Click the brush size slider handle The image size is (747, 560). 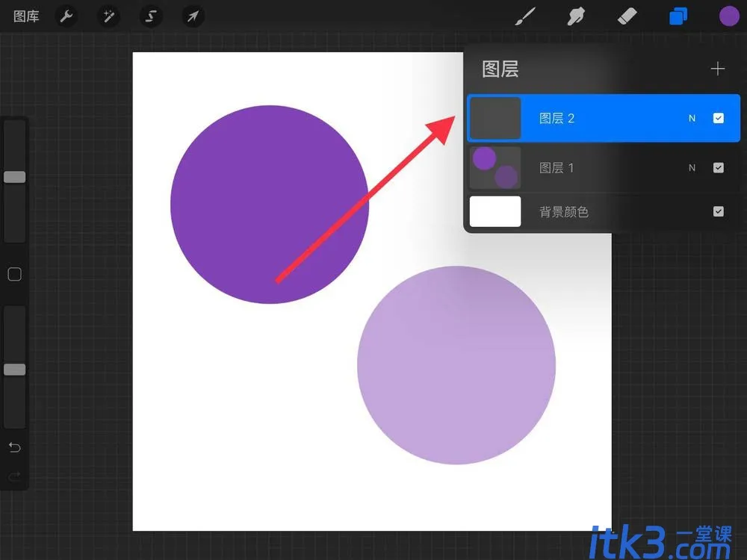pyautogui.click(x=15, y=177)
